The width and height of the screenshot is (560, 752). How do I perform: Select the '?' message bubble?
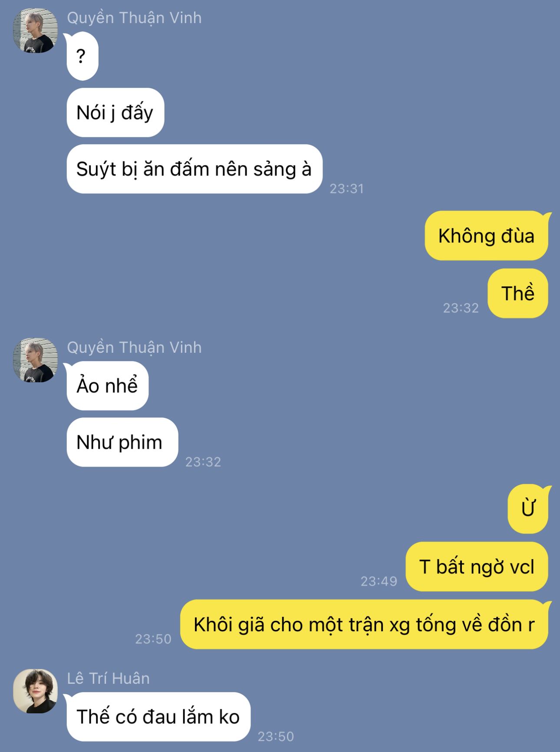[82, 56]
